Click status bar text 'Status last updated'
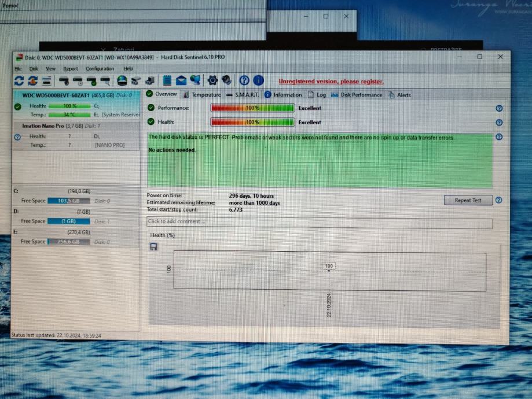The height and width of the screenshot is (399, 532). pos(56,335)
